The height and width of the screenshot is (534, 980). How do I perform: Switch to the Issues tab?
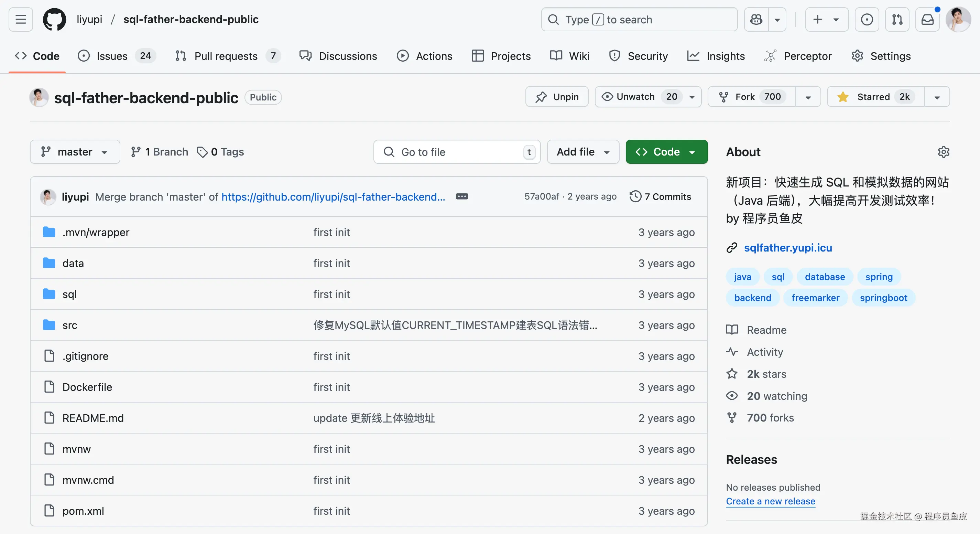point(112,56)
